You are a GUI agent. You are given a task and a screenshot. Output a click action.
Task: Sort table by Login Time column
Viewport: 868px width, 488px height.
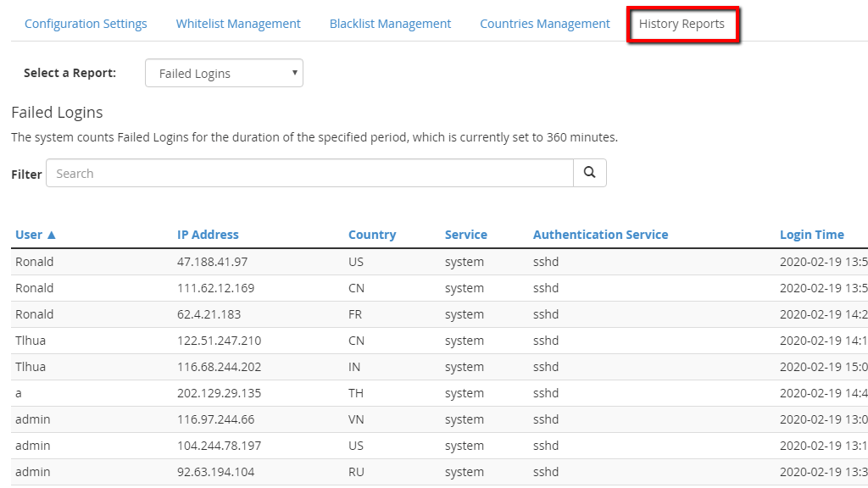(811, 235)
